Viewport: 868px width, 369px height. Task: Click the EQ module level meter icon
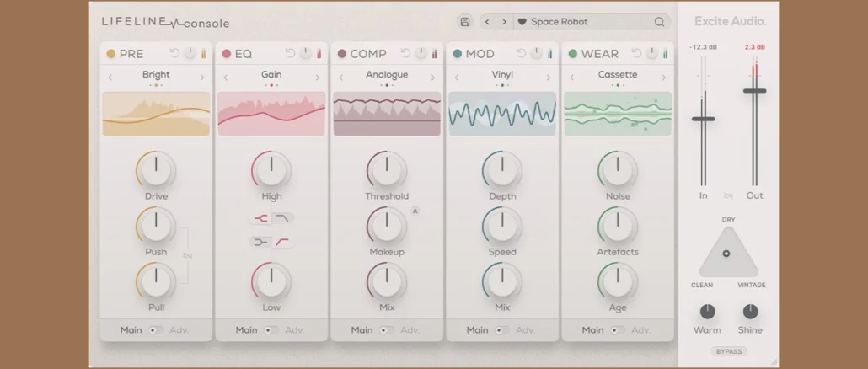tap(319, 54)
